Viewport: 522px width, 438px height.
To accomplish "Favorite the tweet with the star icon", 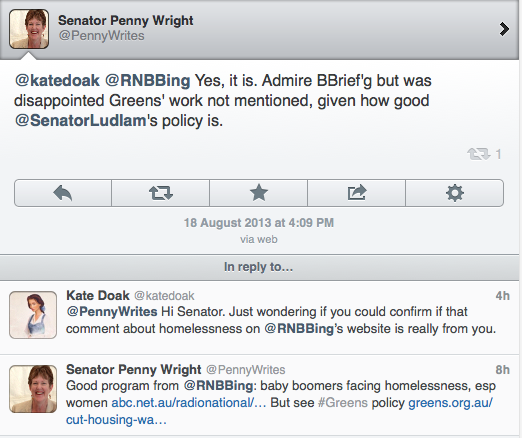I will (x=259, y=193).
